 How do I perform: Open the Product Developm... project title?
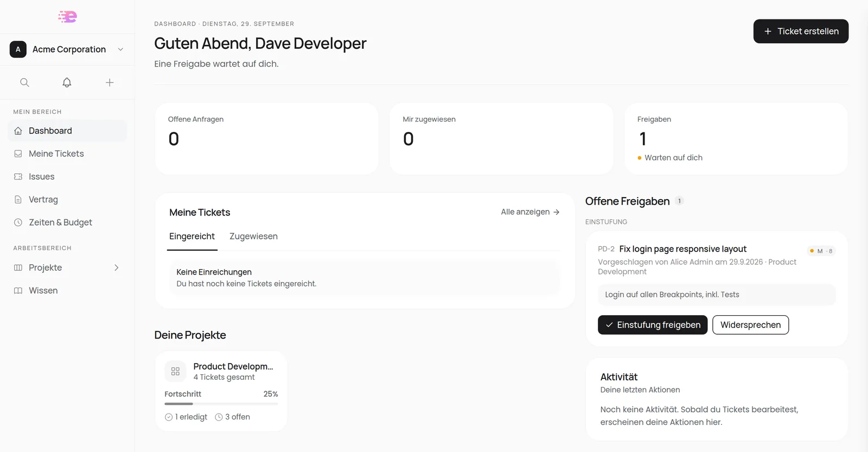[x=233, y=366]
